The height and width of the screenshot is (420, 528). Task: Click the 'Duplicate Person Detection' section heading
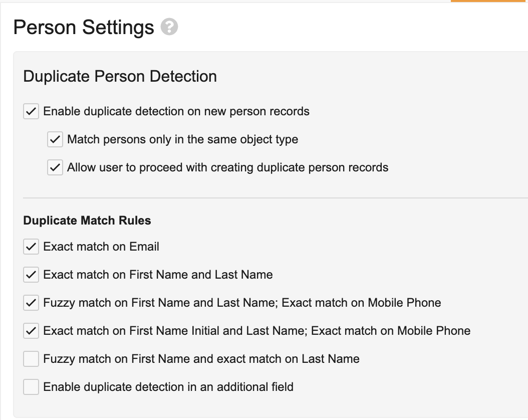[120, 76]
